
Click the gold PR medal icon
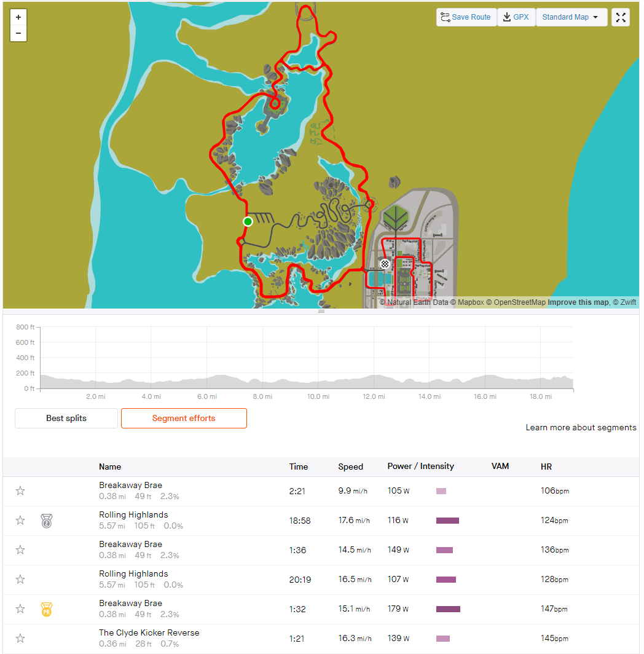click(47, 609)
